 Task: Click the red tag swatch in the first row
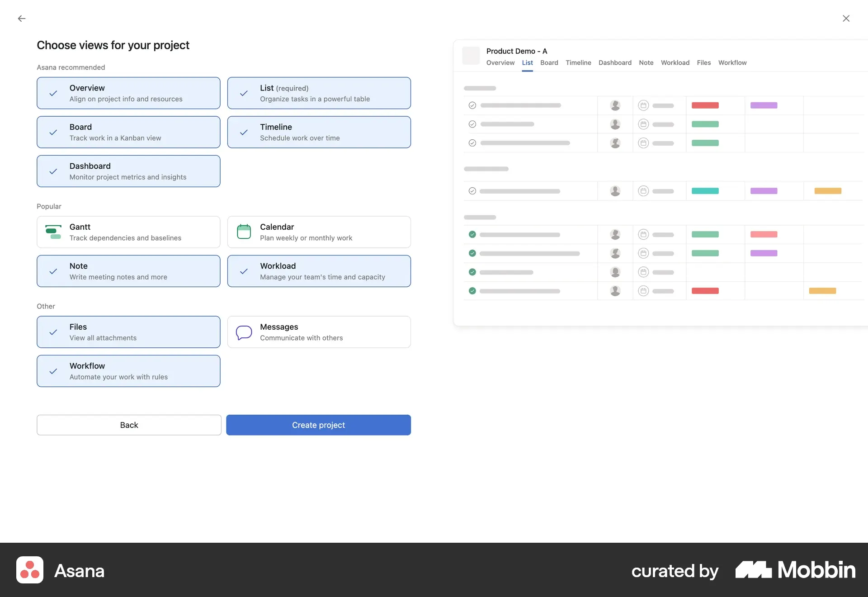point(705,105)
